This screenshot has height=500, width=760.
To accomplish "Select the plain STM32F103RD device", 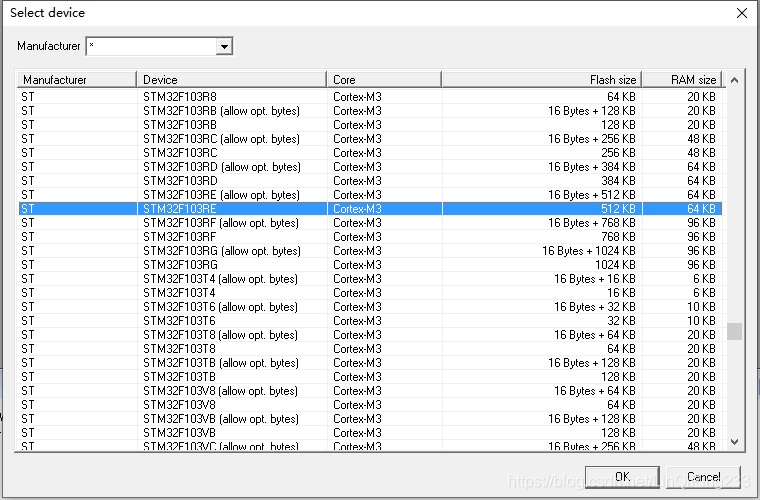I will tap(370, 181).
